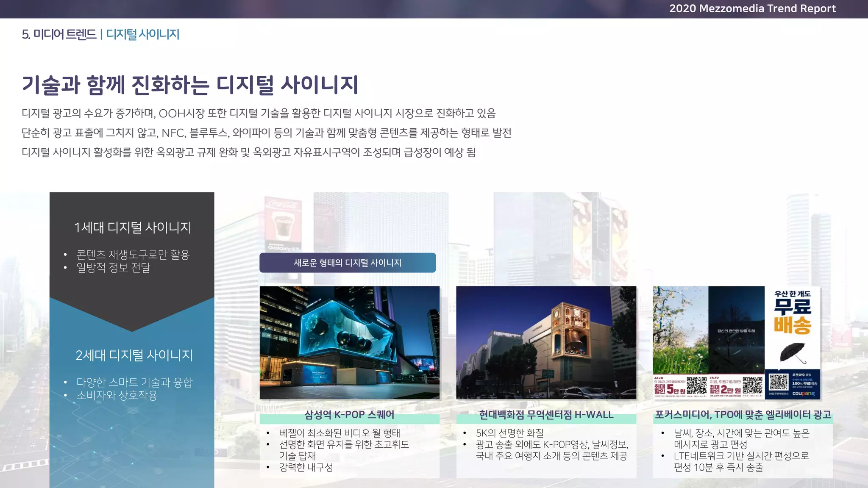Click the bullet '일방적 정보 전달'
The height and width of the screenshot is (488, 868).
[113, 268]
